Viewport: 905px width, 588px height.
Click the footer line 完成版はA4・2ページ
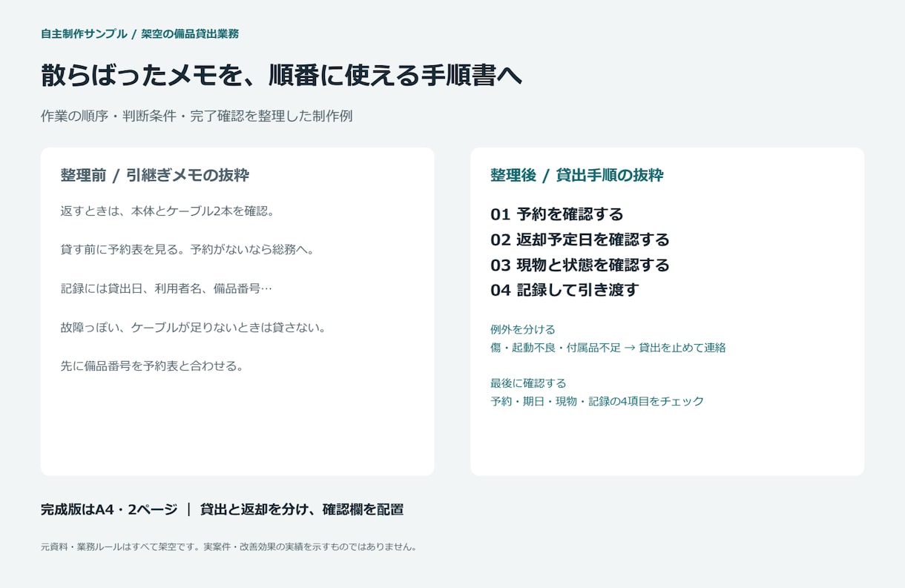tap(109, 509)
